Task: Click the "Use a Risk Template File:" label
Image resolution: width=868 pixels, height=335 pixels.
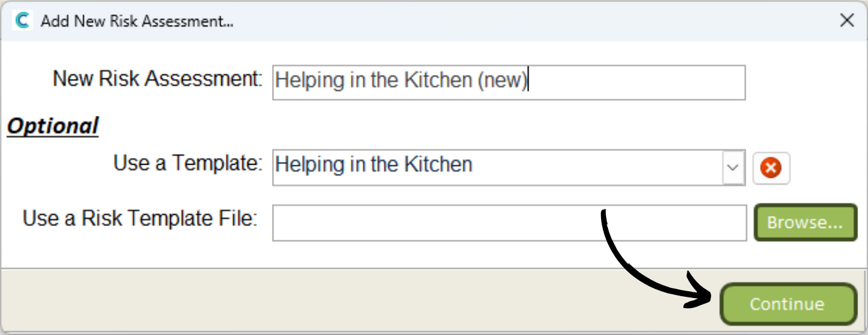Action: pyautogui.click(x=140, y=218)
